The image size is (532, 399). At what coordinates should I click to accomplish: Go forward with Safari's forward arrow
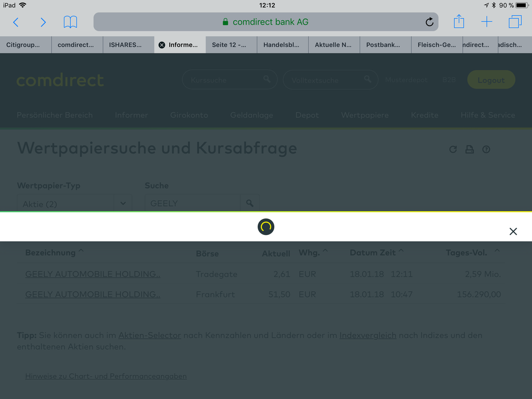(43, 22)
